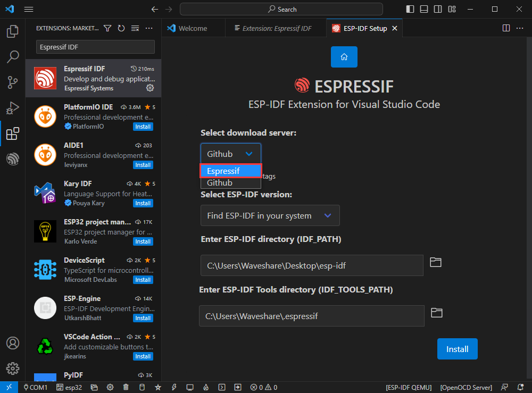
Task: Open the Source Control view
Action: click(13, 82)
